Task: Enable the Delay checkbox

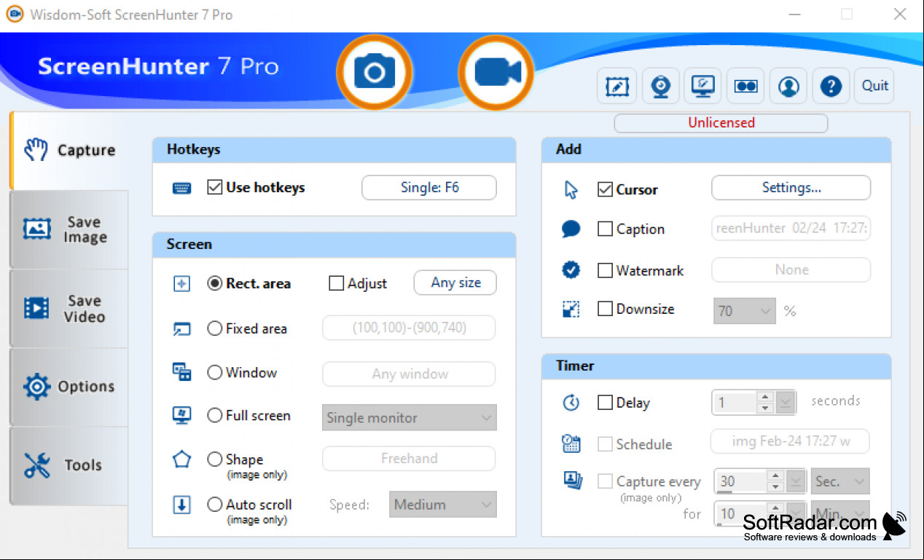Action: point(605,403)
